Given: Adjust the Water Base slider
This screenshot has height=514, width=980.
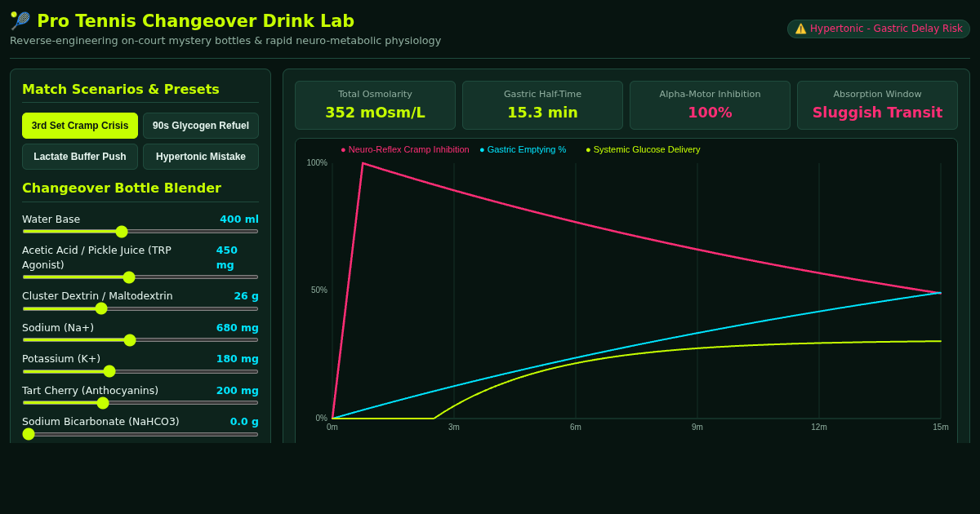Looking at the screenshot, I should [x=140, y=232].
